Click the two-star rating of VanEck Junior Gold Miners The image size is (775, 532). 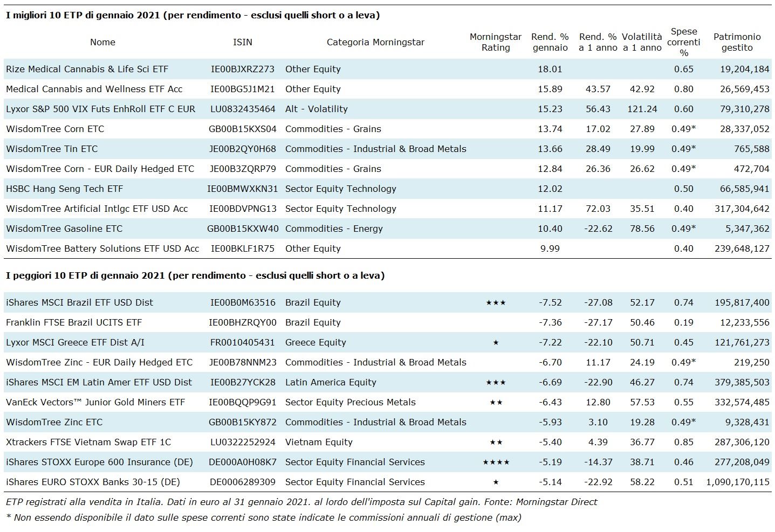495,403
